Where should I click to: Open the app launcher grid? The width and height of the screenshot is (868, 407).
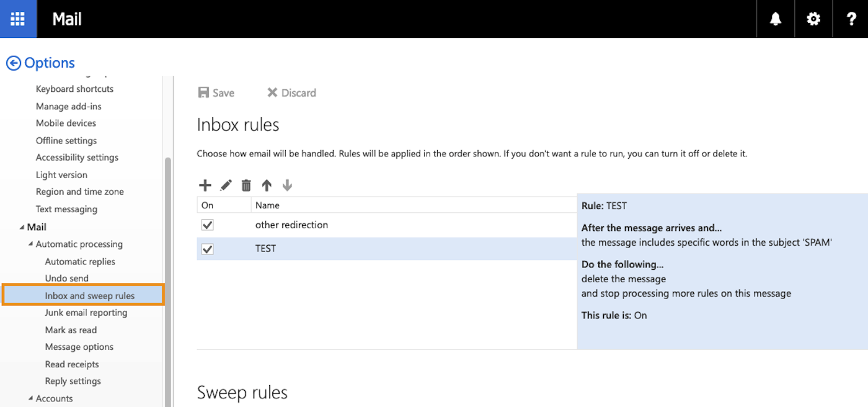18,19
